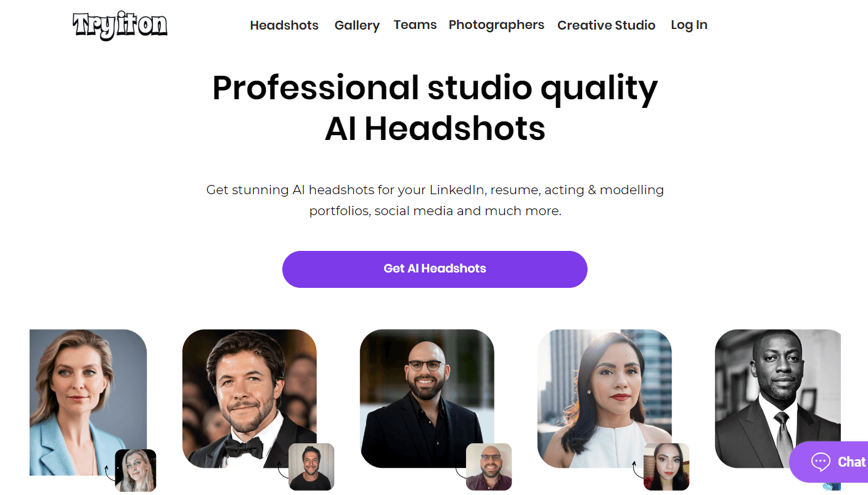Click the Log In link

[x=689, y=25]
